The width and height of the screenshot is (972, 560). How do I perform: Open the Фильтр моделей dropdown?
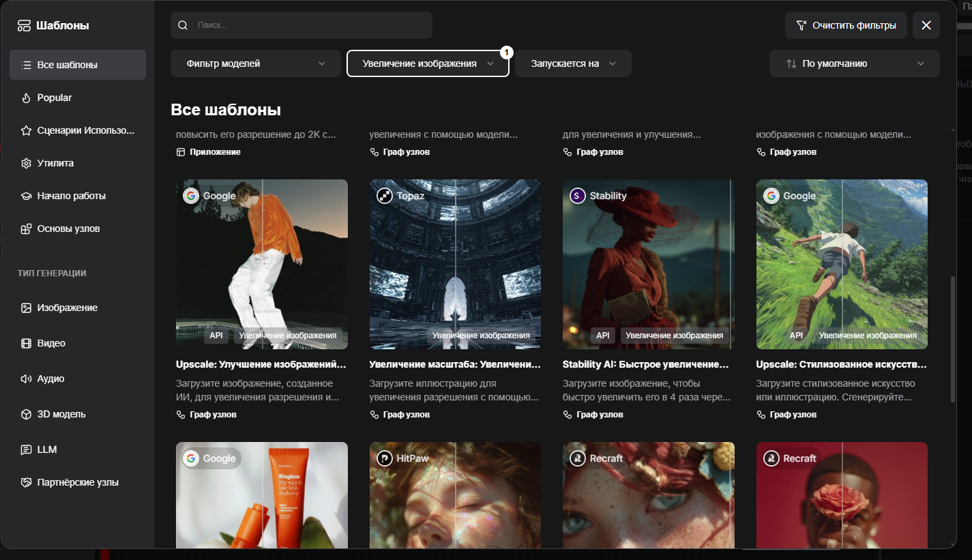click(x=256, y=63)
